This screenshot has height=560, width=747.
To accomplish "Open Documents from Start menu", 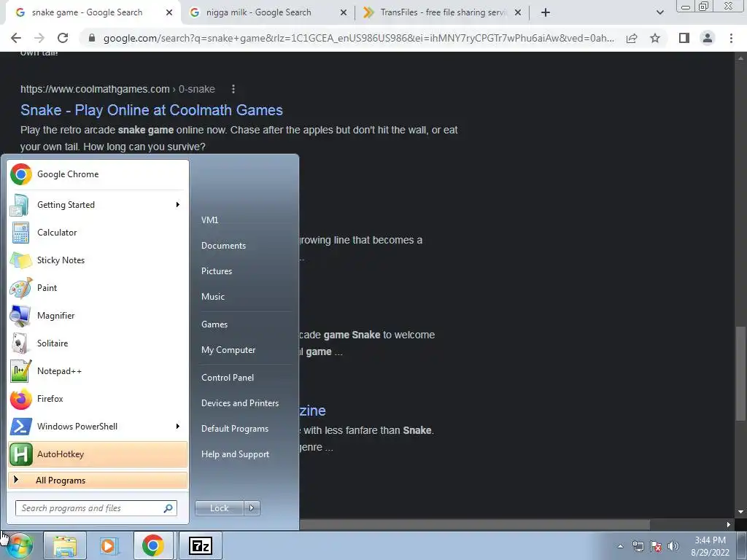I will pos(223,246).
